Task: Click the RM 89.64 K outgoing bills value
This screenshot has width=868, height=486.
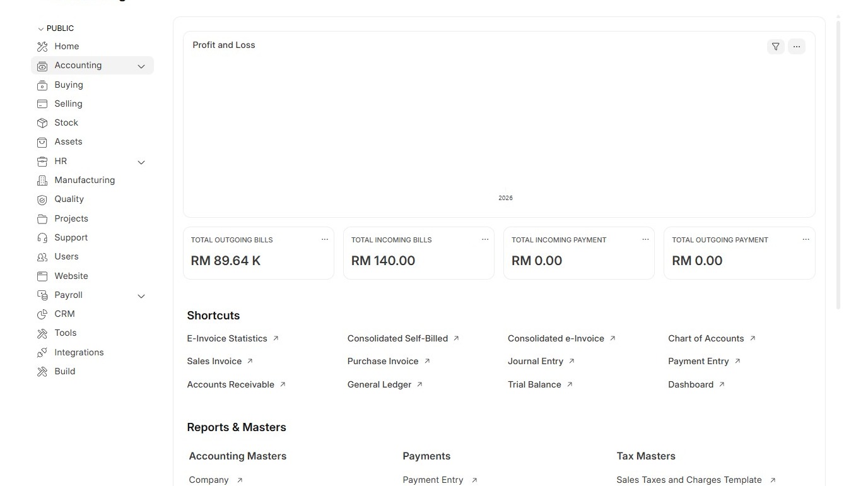Action: (x=226, y=261)
